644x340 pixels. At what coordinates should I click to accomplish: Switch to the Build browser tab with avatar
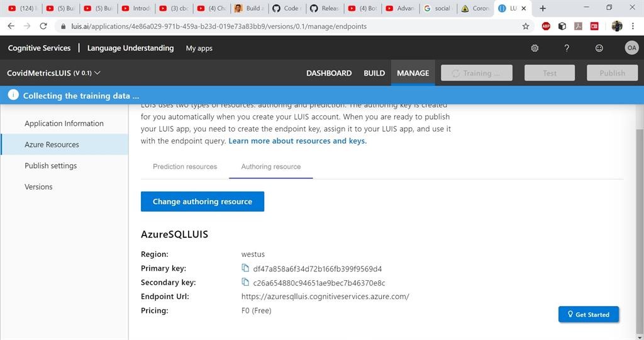[x=249, y=8]
